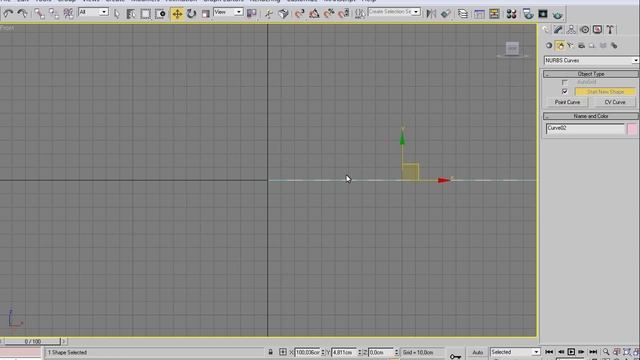Toggle Window/Crossing selection mode
The height and width of the screenshot is (360, 640).
coord(160,14)
